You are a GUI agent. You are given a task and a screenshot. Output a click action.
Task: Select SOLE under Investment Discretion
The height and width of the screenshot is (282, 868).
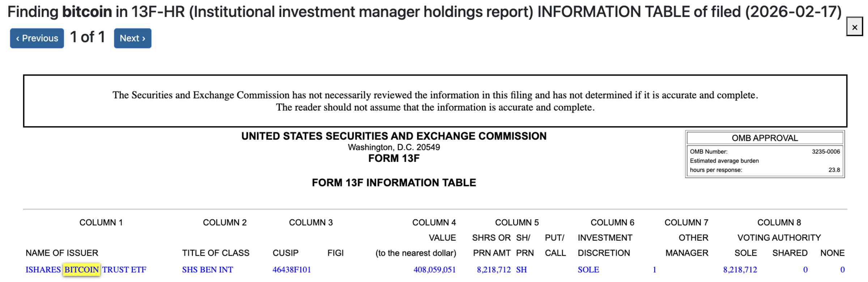[588, 270]
